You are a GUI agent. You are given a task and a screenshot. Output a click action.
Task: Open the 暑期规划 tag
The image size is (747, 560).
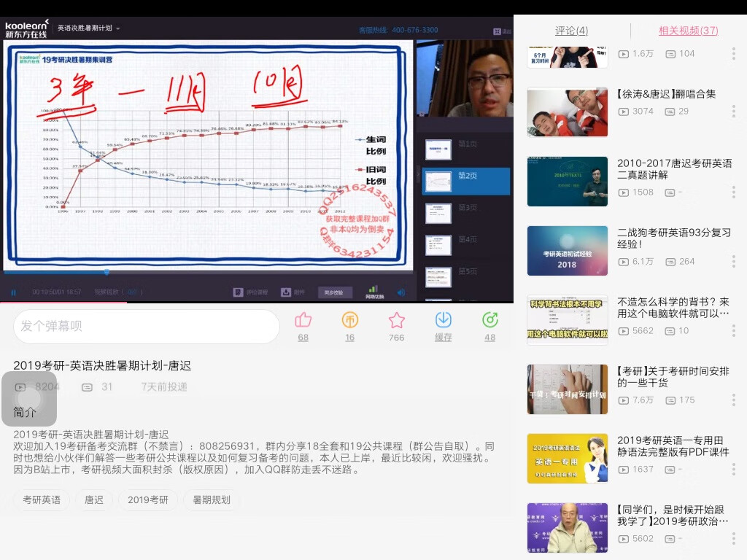click(x=212, y=500)
